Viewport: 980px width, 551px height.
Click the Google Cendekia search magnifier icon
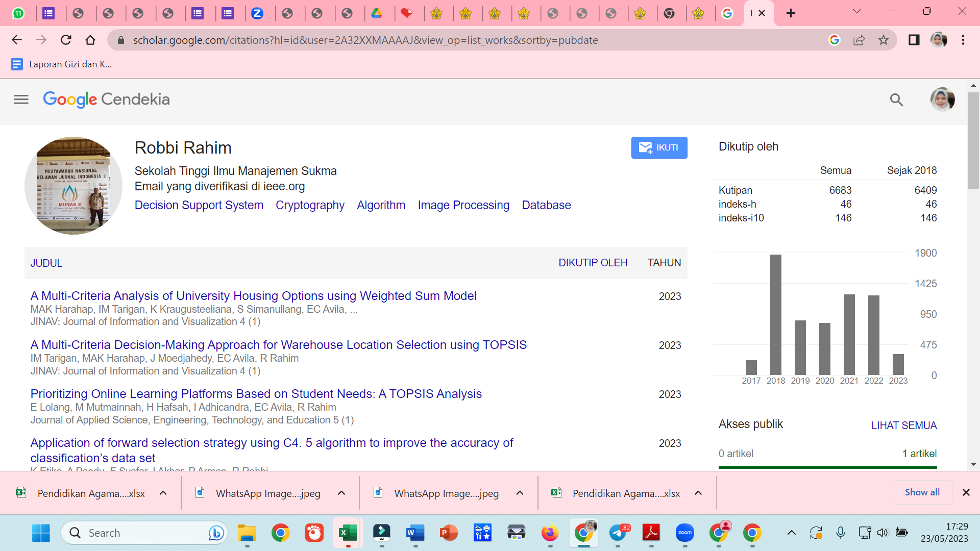pos(896,99)
